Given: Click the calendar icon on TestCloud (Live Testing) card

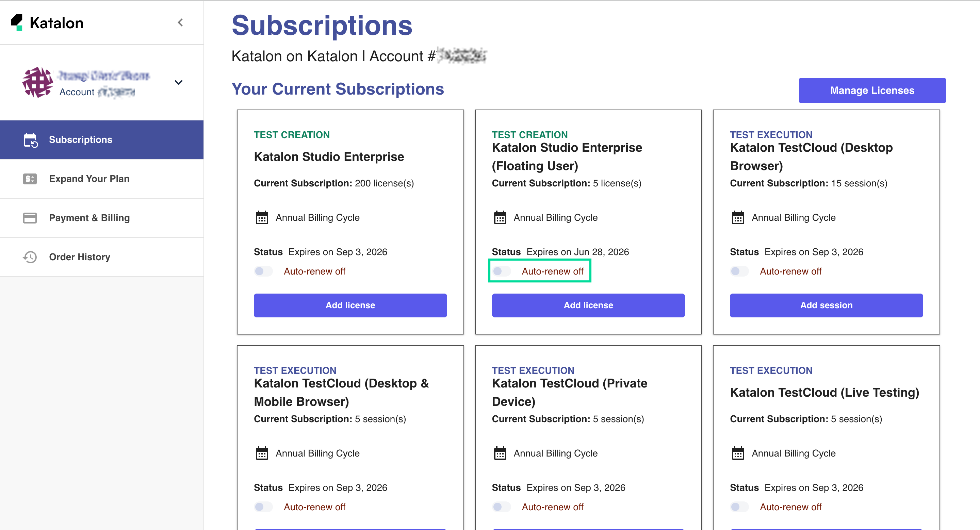Looking at the screenshot, I should click(738, 453).
